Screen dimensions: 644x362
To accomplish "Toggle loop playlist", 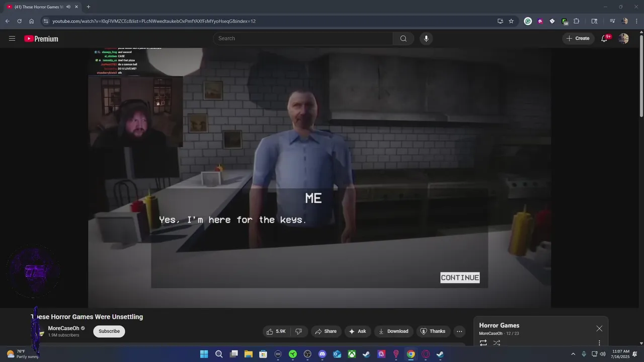I will pyautogui.click(x=483, y=343).
